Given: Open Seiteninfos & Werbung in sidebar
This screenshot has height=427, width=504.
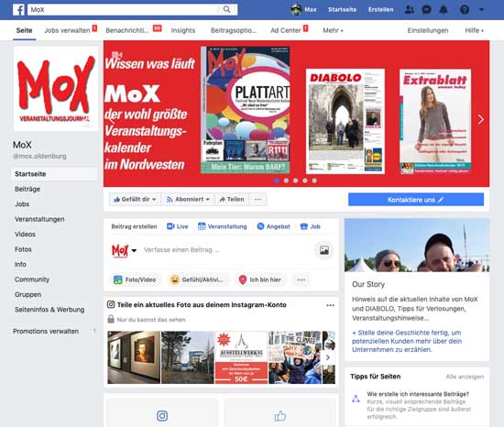Looking at the screenshot, I should click(49, 310).
